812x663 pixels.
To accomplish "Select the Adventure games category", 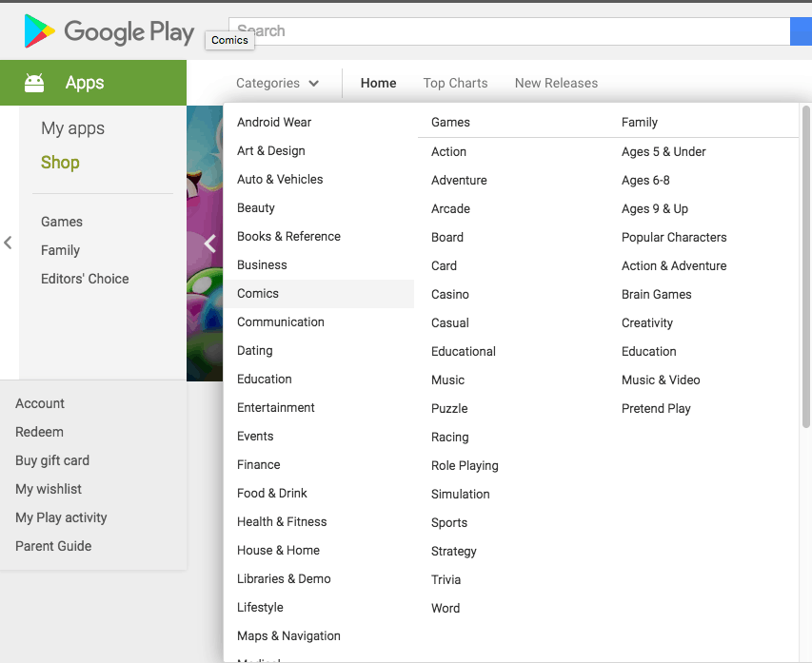I will point(459,180).
